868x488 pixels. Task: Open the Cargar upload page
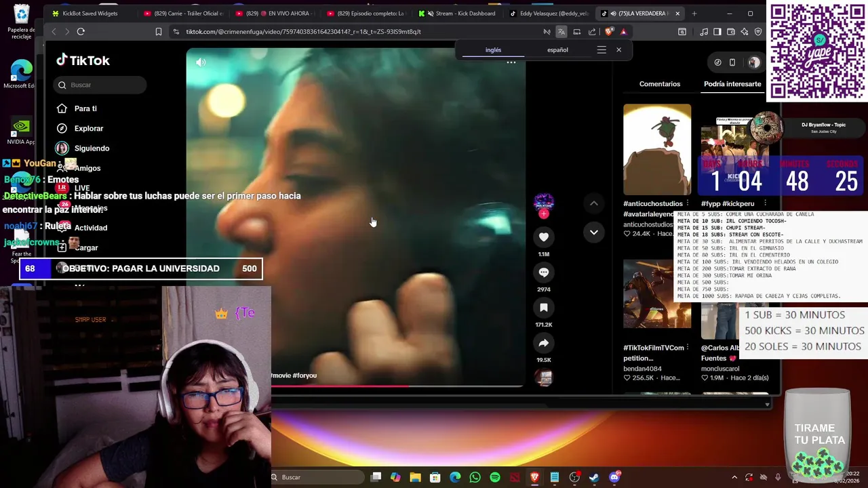[x=86, y=248]
